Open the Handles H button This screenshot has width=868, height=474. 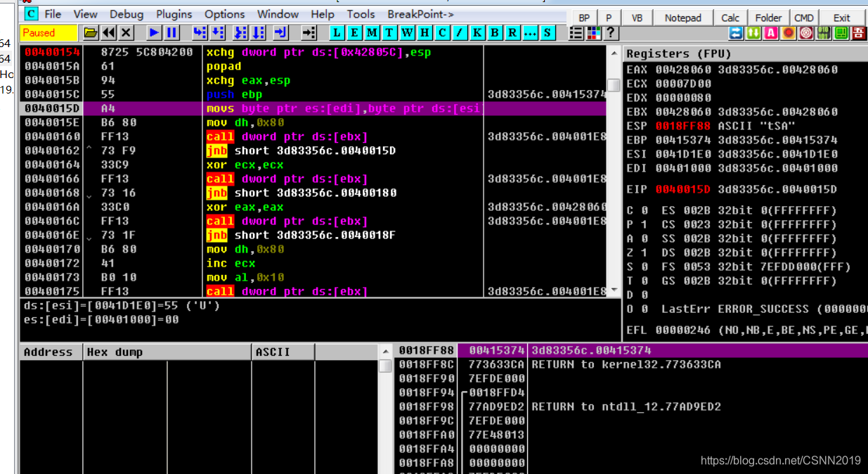tap(425, 32)
